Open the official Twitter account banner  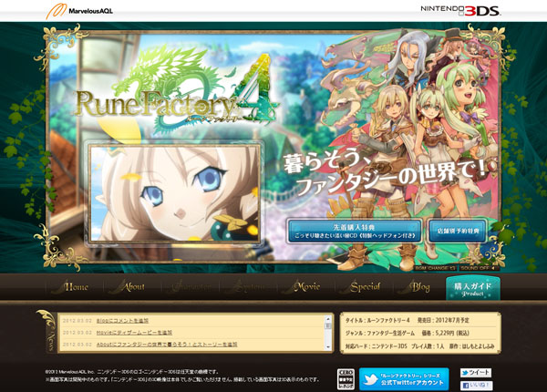tap(404, 379)
